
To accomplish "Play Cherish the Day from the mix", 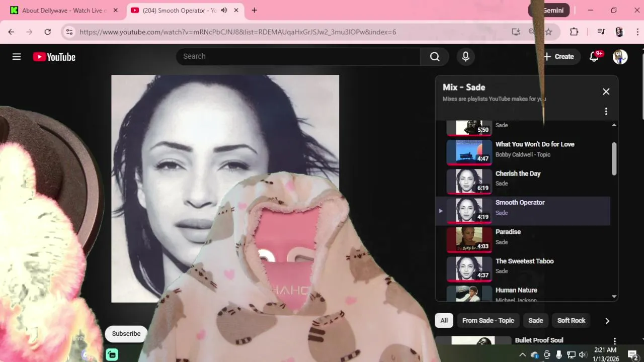I will 523,181.
